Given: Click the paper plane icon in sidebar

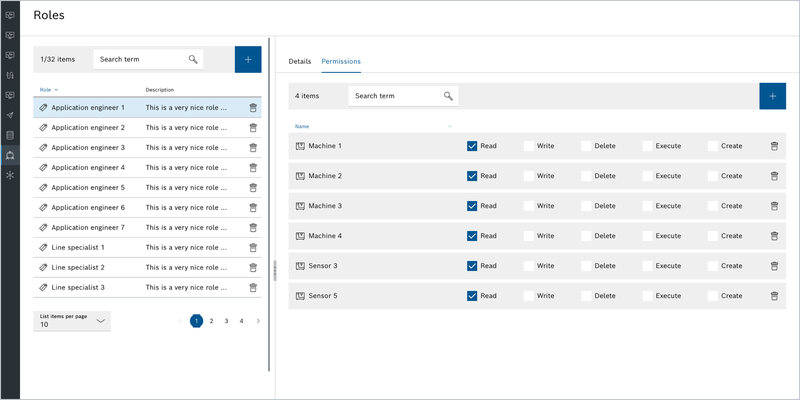Looking at the screenshot, I should tap(10, 115).
